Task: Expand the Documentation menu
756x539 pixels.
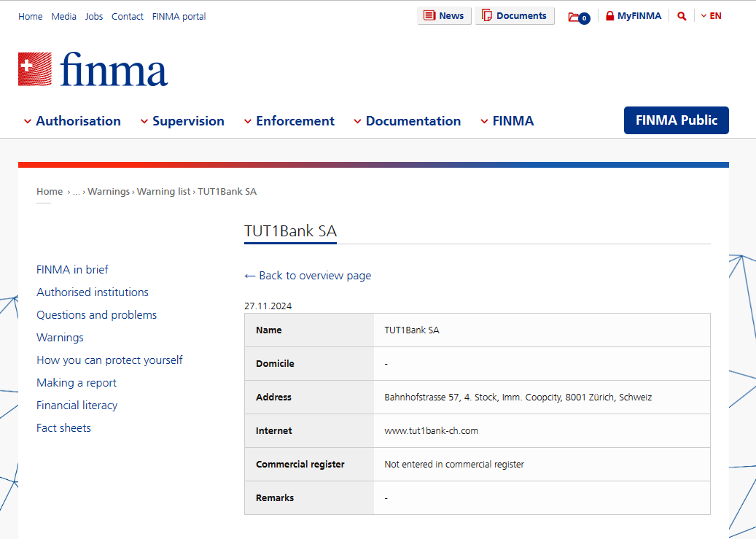Action: coord(408,120)
